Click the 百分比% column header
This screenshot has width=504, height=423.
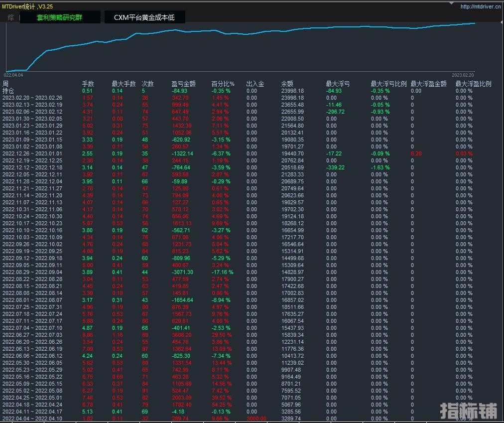pos(223,84)
